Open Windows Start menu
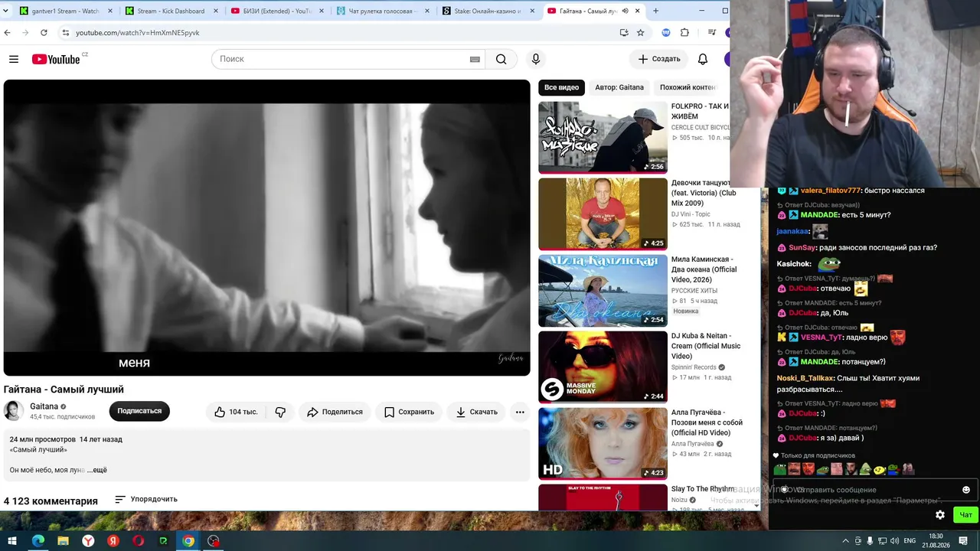 12,541
